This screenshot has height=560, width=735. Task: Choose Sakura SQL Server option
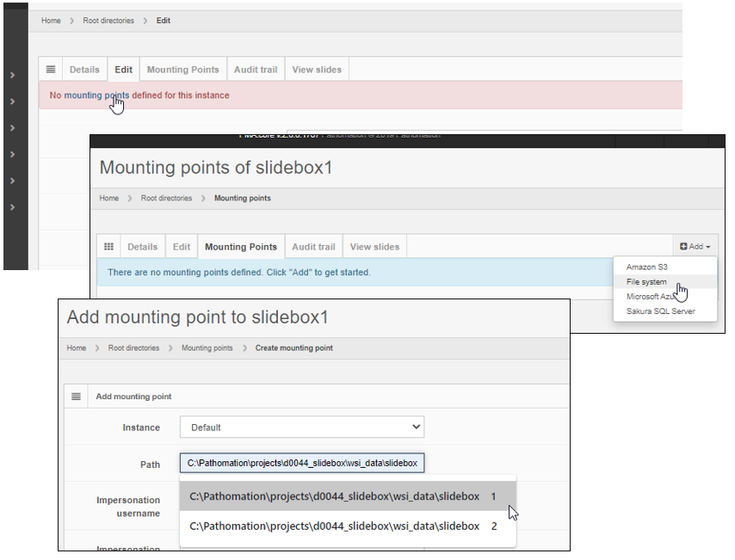coord(660,311)
